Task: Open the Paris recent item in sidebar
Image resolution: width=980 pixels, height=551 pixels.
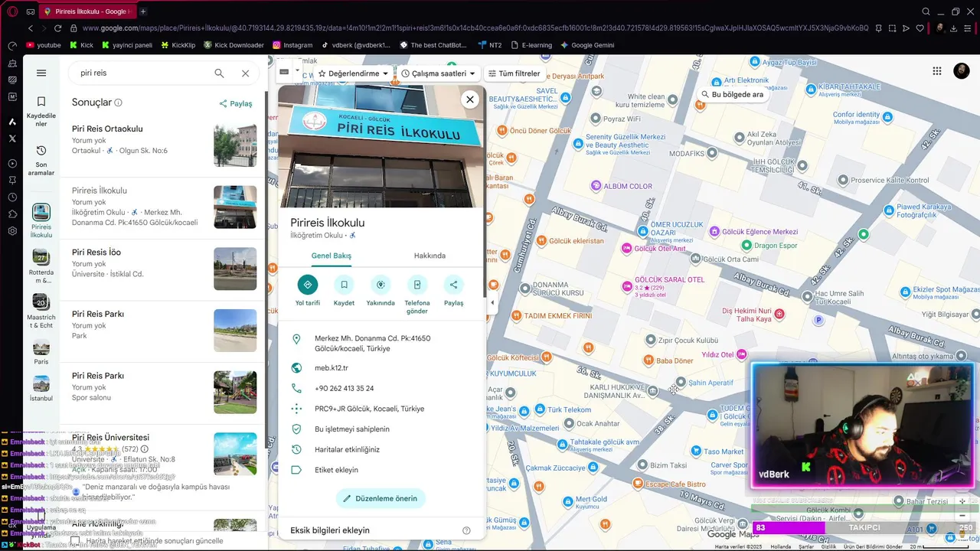Action: click(x=41, y=353)
